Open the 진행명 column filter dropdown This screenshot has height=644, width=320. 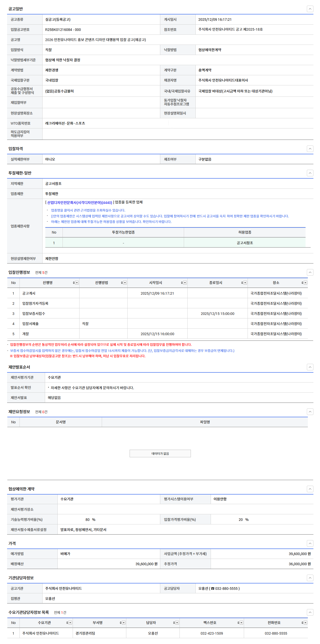tap(77, 283)
